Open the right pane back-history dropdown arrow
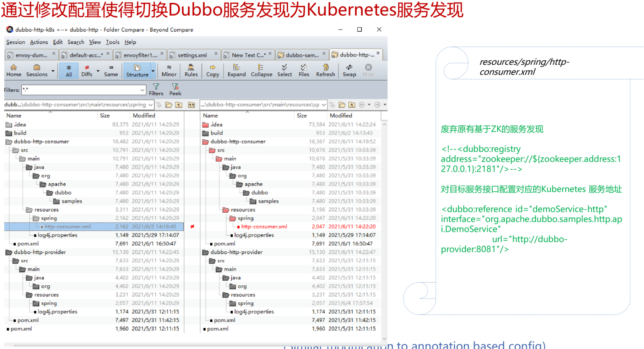 coord(369,105)
